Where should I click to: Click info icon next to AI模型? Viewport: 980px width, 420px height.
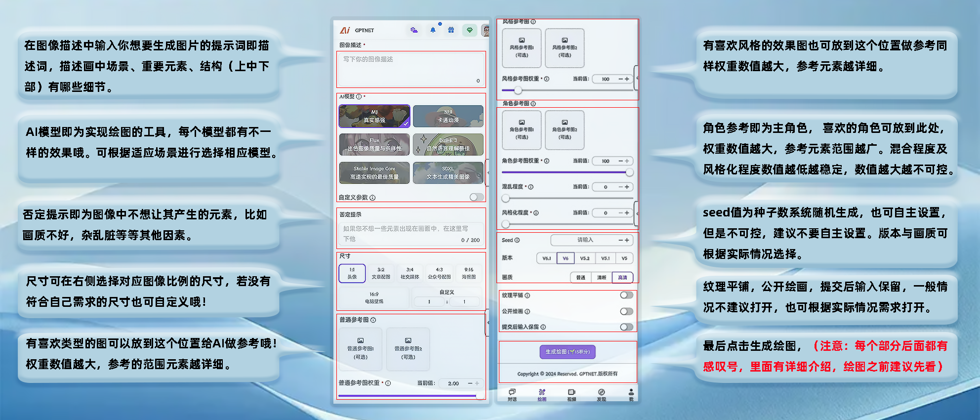pos(359,97)
